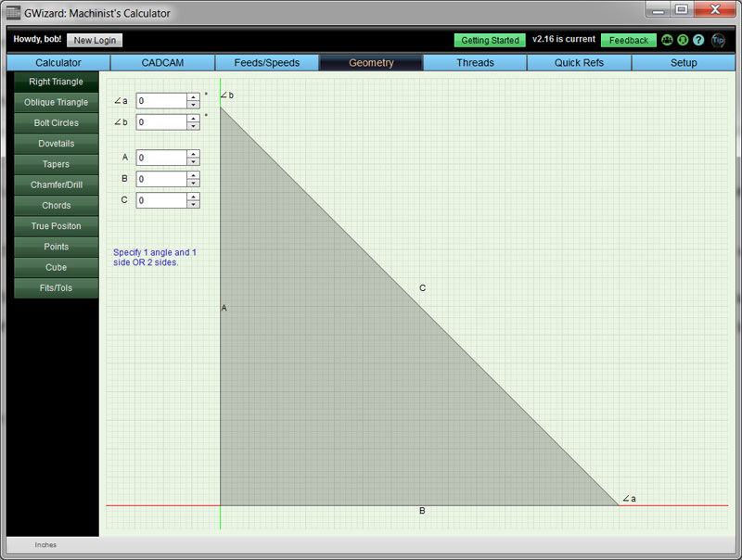
Task: Click New Login next to Howdy, bob
Action: point(94,40)
